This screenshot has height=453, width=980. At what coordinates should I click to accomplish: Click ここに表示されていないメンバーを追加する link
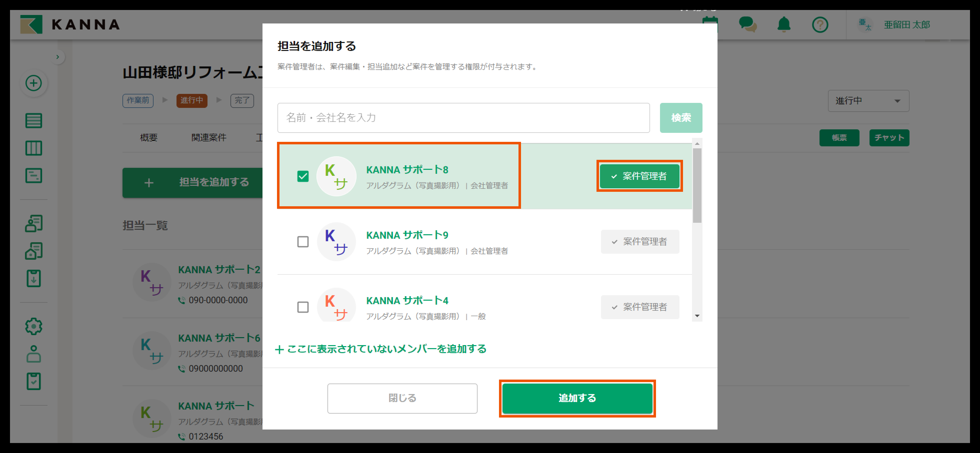pyautogui.click(x=381, y=349)
